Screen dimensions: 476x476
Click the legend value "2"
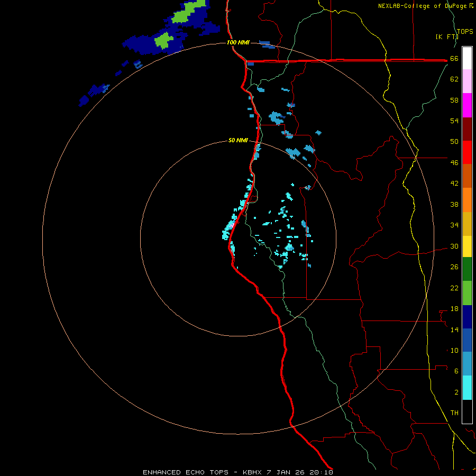point(456,392)
